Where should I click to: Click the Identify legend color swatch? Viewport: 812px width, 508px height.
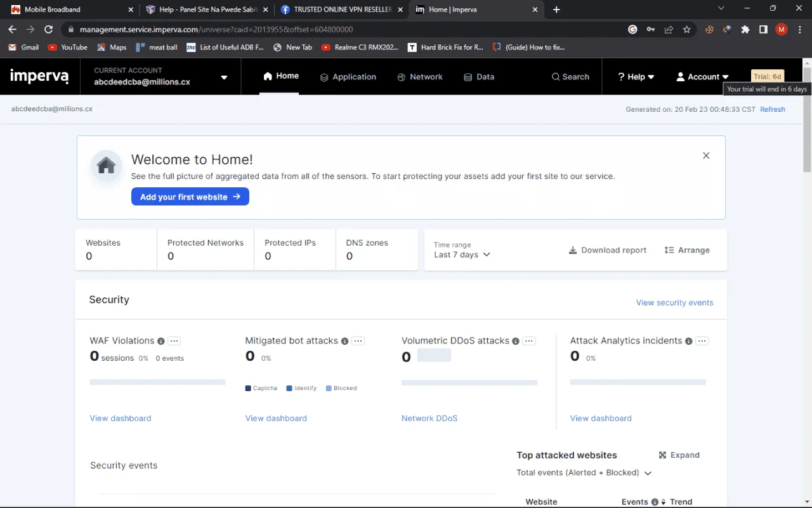coord(289,388)
